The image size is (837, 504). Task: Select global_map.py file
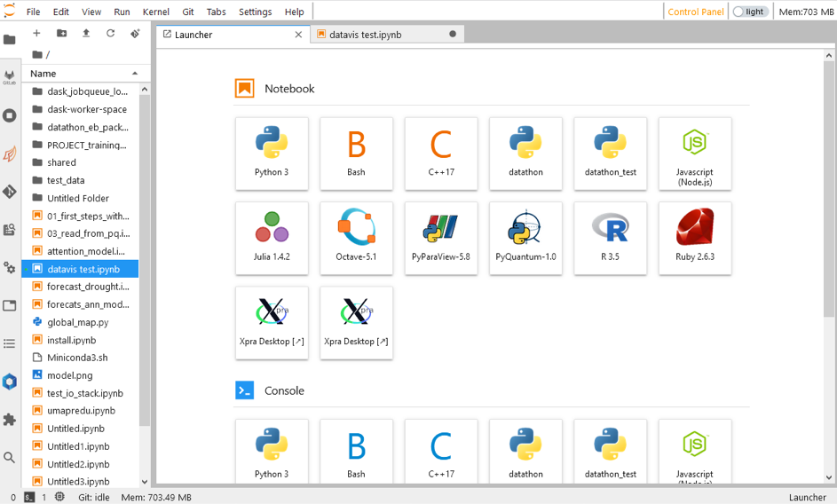[x=80, y=322]
